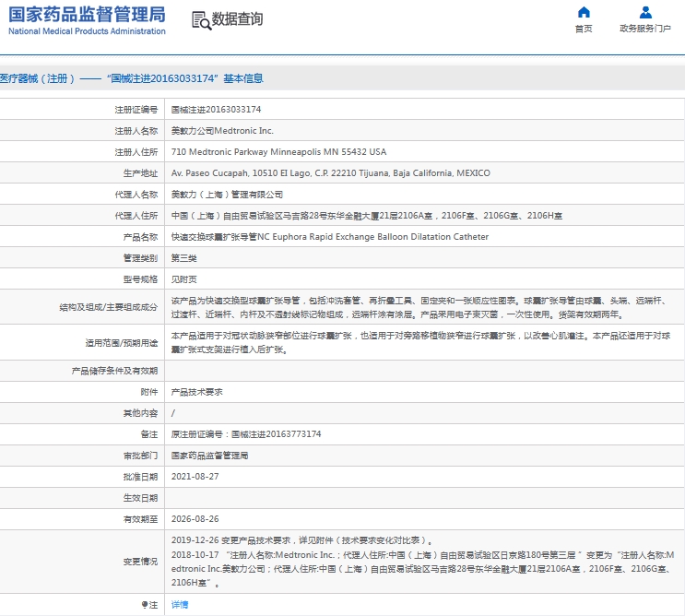This screenshot has height=616, width=685.
Task: Click the 代理人住所 row label
Action: click(136, 216)
